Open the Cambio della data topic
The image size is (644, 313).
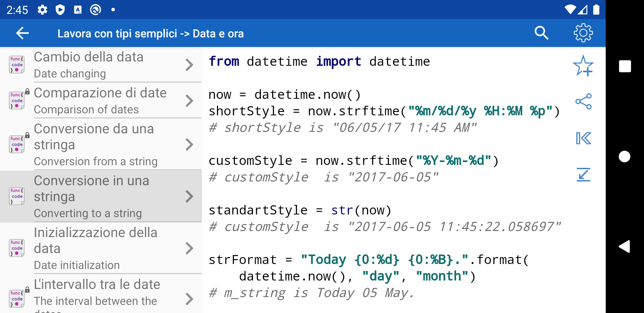click(101, 65)
